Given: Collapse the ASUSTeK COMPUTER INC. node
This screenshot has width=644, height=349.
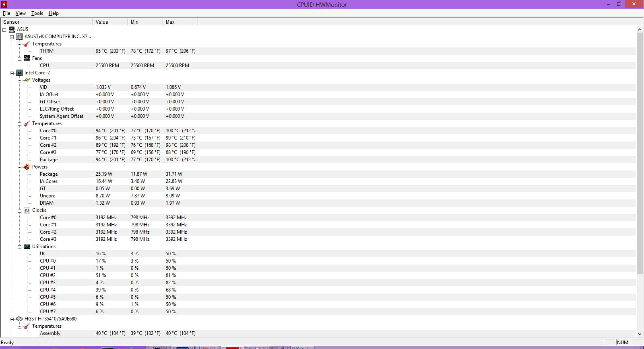Looking at the screenshot, I should [x=12, y=37].
